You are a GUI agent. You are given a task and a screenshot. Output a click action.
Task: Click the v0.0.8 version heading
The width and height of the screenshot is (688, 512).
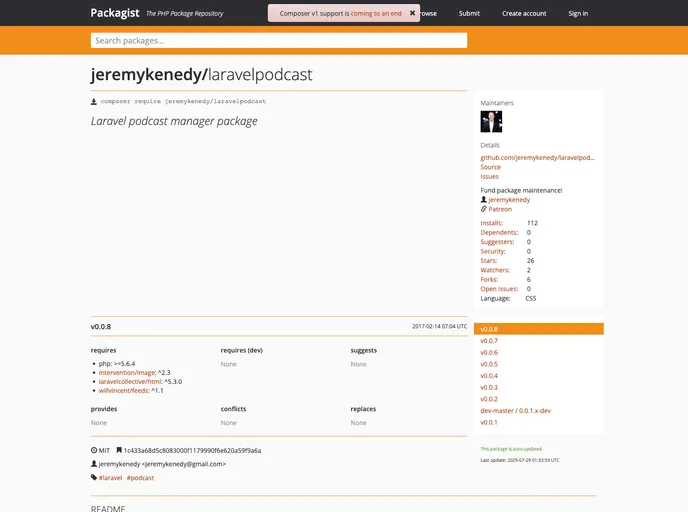101,326
